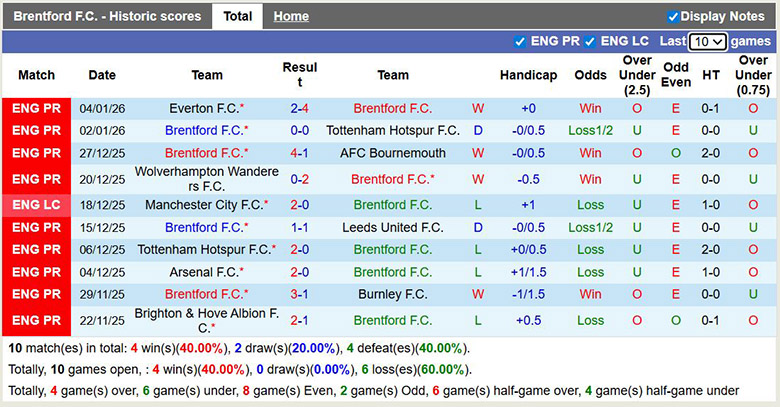Switch to the Home tab

(291, 16)
